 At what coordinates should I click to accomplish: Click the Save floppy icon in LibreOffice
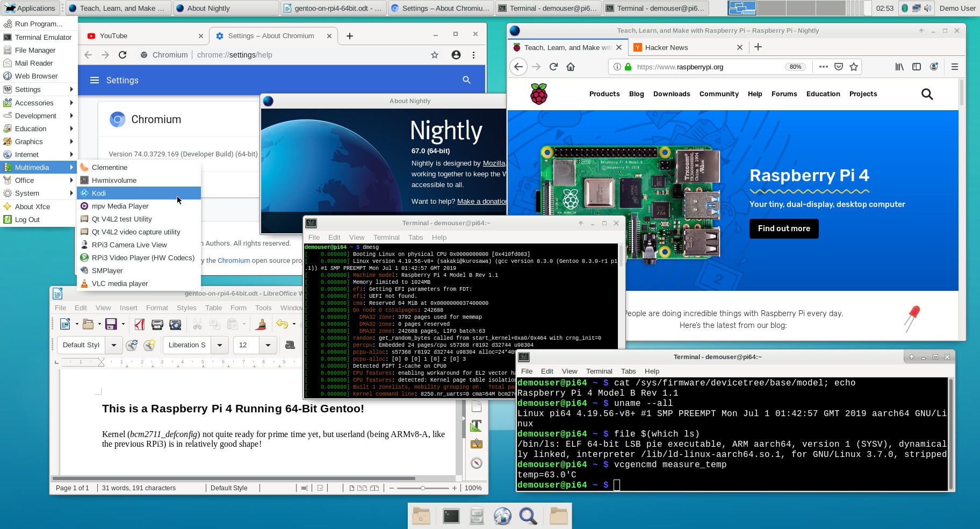tap(111, 324)
